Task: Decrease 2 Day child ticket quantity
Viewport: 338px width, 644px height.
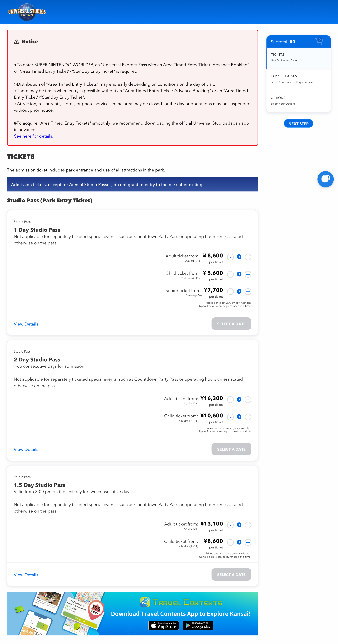Action: point(230,417)
